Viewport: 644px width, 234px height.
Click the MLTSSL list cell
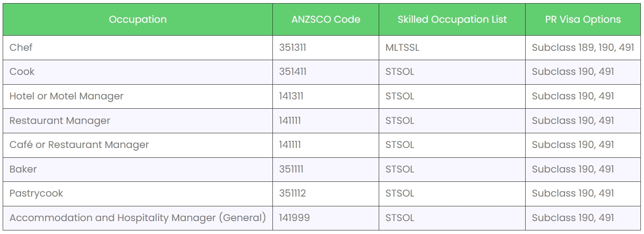click(x=402, y=48)
